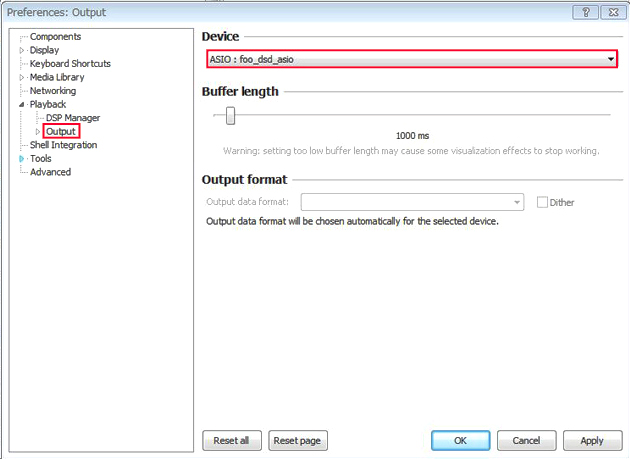Select Keyboard Shortcuts preferences page

70,63
